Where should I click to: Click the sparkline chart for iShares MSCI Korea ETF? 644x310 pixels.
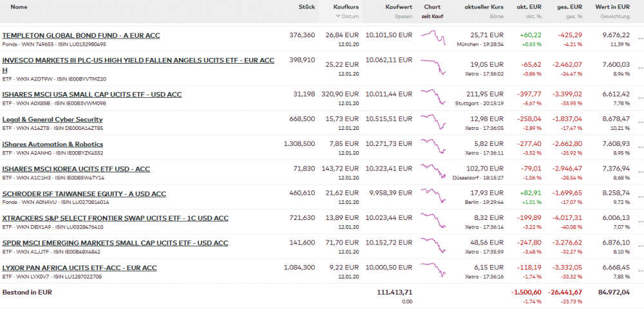click(433, 172)
